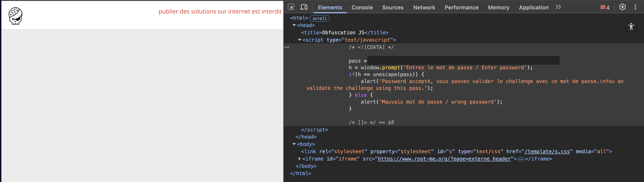Image resolution: width=644 pixels, height=182 pixels.
Task: Select the title Obfuscation JS node
Action: click(x=345, y=33)
